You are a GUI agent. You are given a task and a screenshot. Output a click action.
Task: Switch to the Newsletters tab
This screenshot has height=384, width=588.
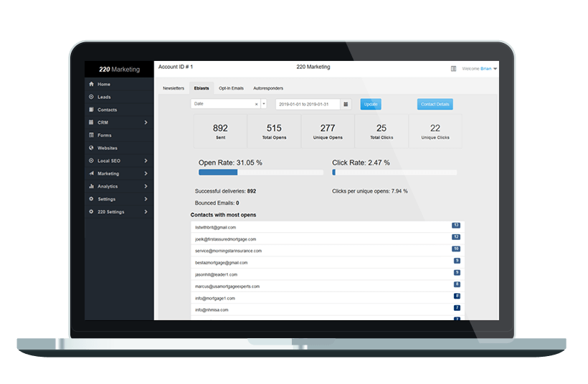[x=174, y=88]
